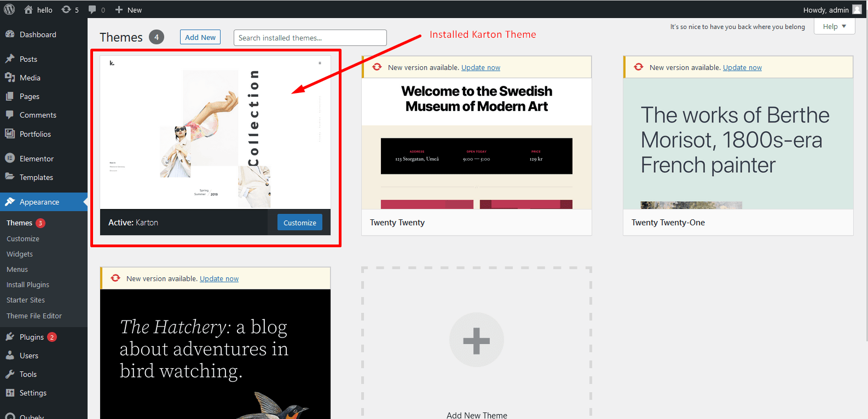
Task: Focus the Search installed themes field
Action: [310, 38]
